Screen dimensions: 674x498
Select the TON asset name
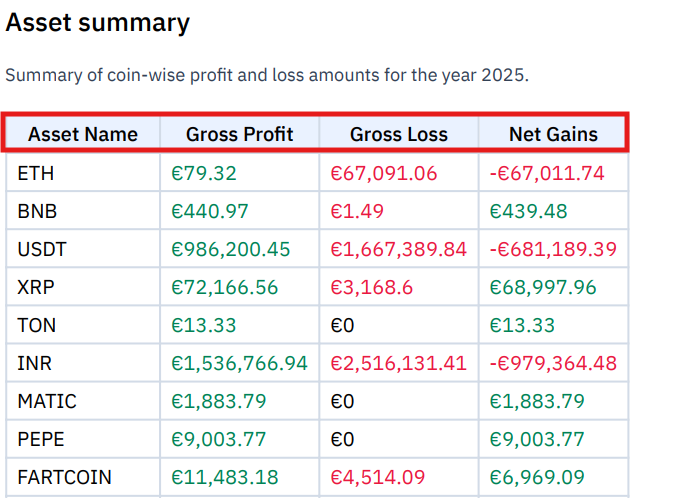pyautogui.click(x=37, y=325)
